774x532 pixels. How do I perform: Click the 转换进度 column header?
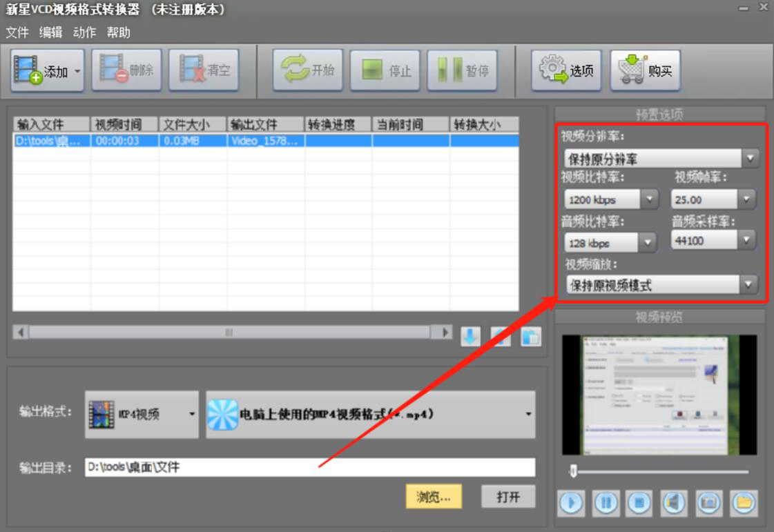pos(338,124)
